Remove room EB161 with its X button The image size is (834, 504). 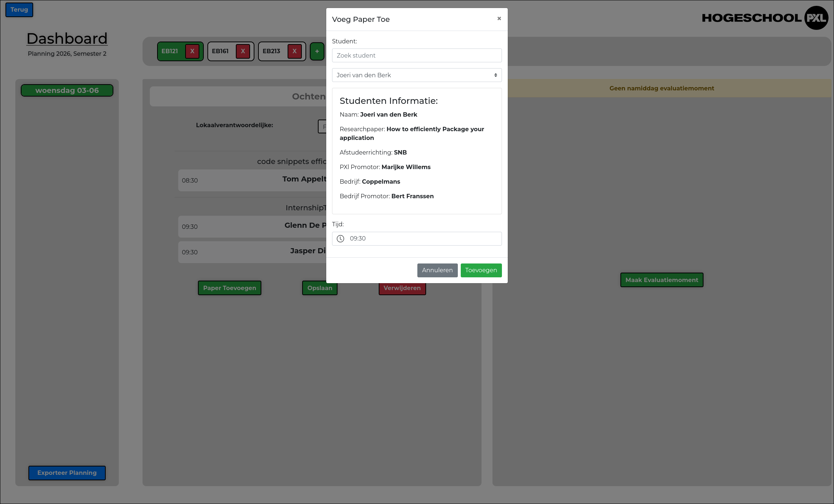[243, 51]
